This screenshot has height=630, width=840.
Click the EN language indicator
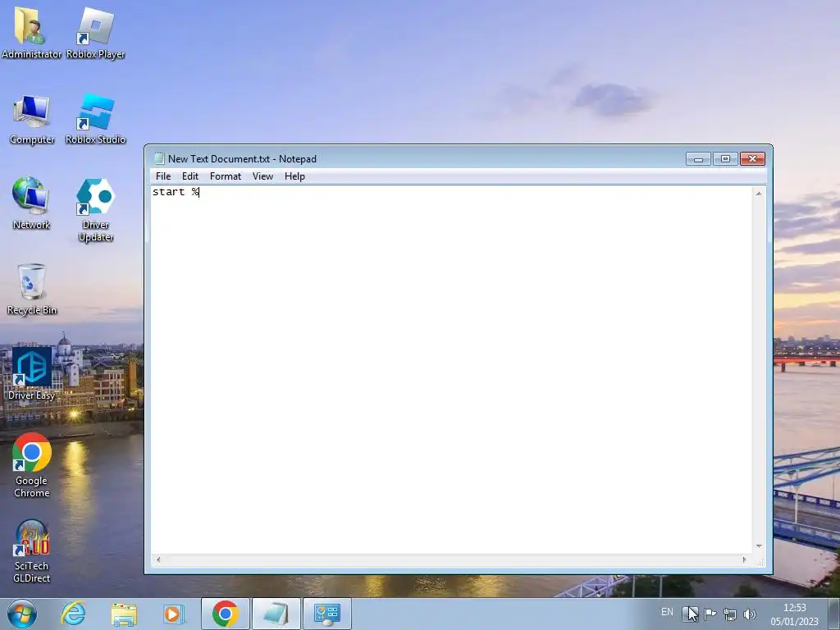pyautogui.click(x=667, y=612)
